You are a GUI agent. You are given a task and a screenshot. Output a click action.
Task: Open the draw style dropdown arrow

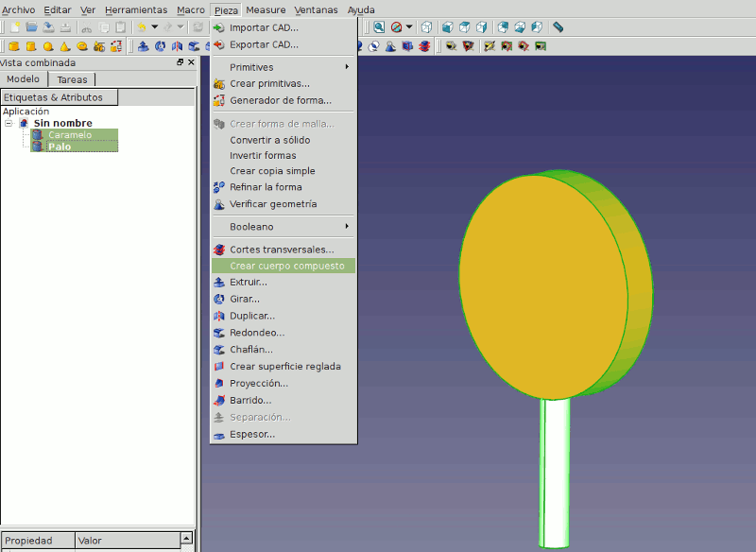tap(409, 27)
